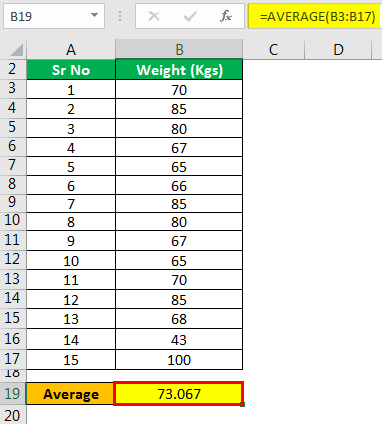Open the Name Box dropdown arrow
Viewport: 382px width, 424px height.
click(x=95, y=15)
